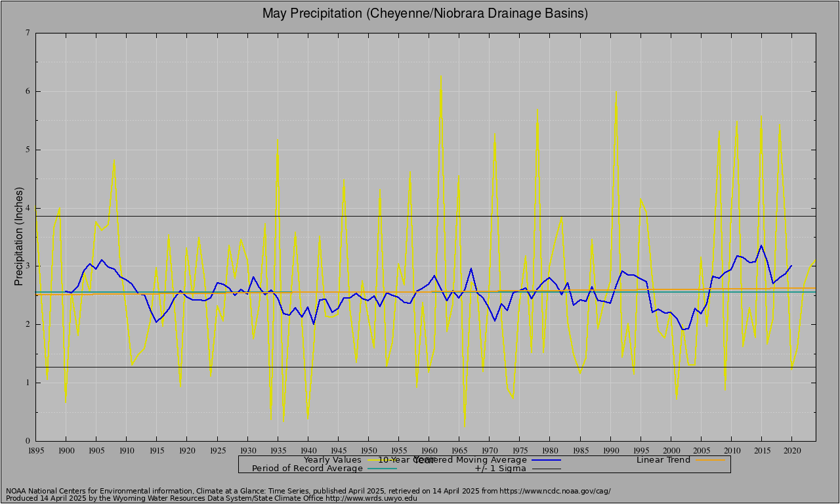Click the x-axis year label 2000
840x504 pixels.
tap(671, 450)
